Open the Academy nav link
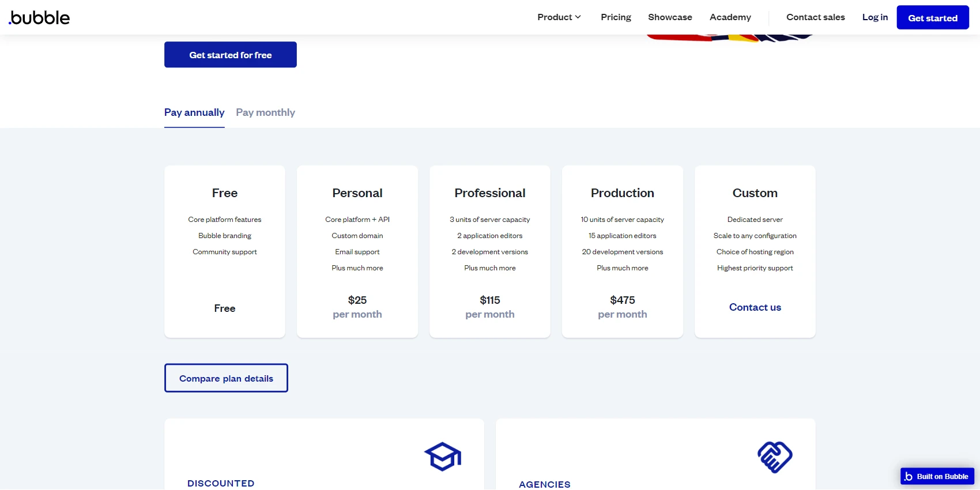Viewport: 980px width, 490px height. [730, 17]
